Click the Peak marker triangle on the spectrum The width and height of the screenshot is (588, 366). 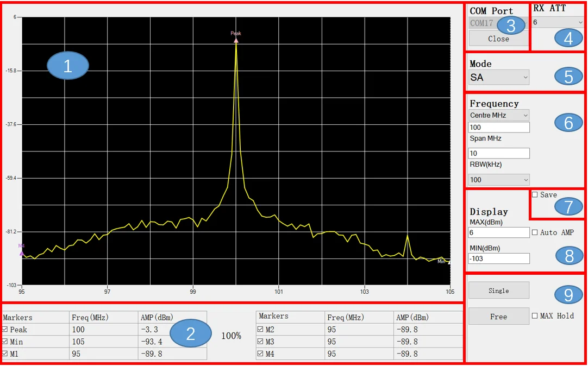[236, 40]
